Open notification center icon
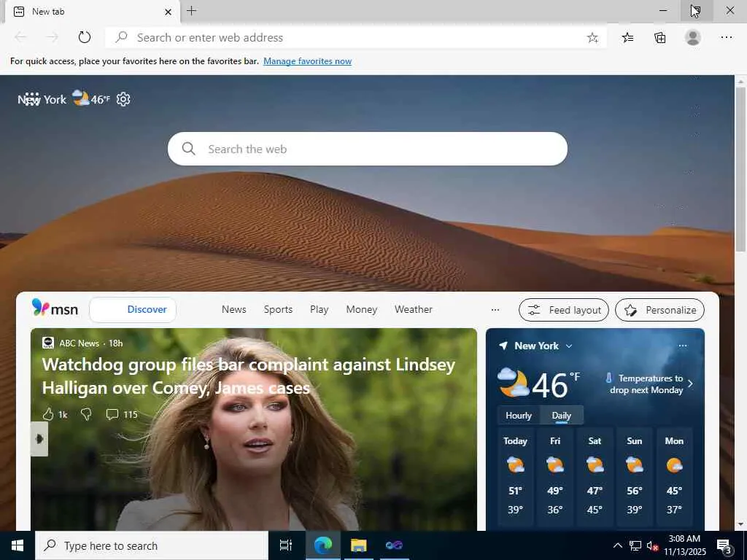 724,546
